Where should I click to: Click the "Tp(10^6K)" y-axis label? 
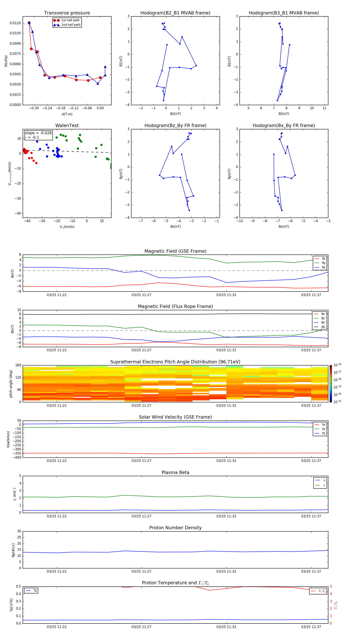(11, 605)
